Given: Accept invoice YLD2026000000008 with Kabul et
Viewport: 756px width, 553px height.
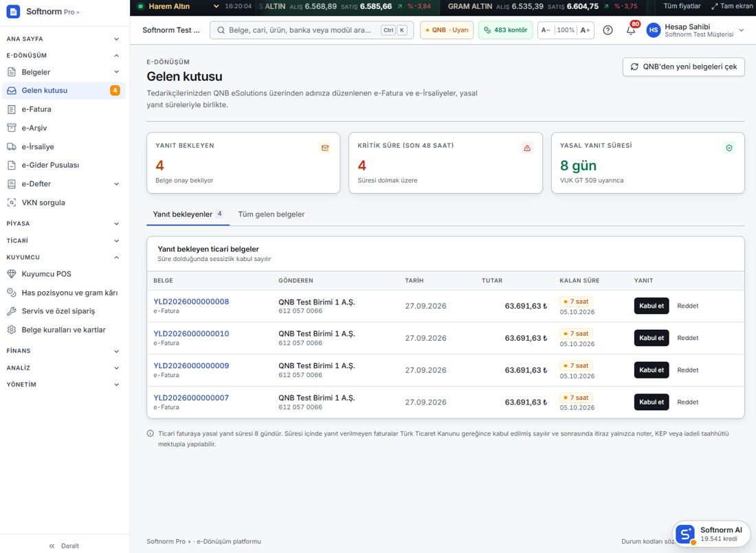Looking at the screenshot, I should (x=651, y=306).
